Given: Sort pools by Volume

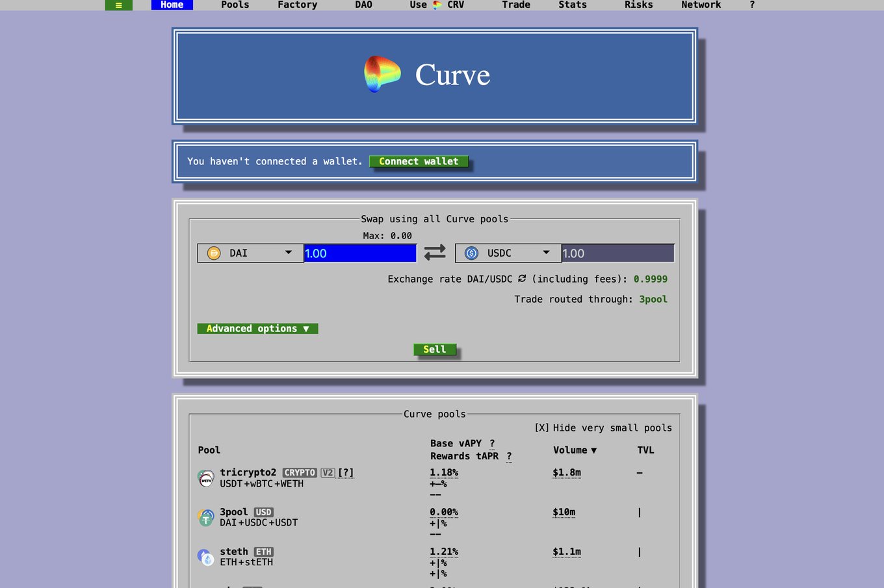Looking at the screenshot, I should pyautogui.click(x=575, y=450).
